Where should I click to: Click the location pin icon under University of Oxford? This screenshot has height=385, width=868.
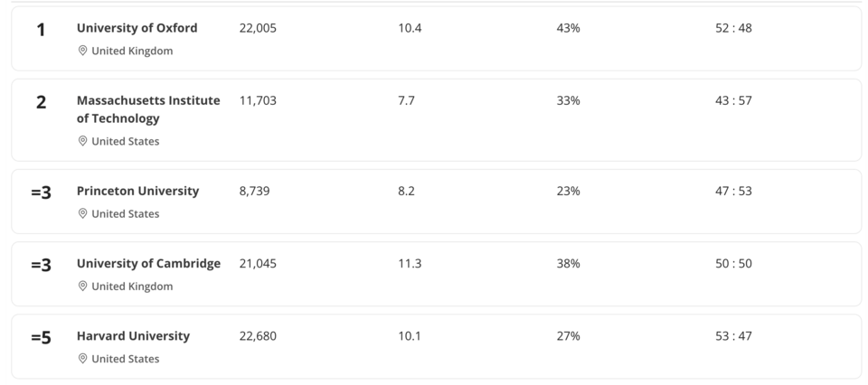pos(82,52)
